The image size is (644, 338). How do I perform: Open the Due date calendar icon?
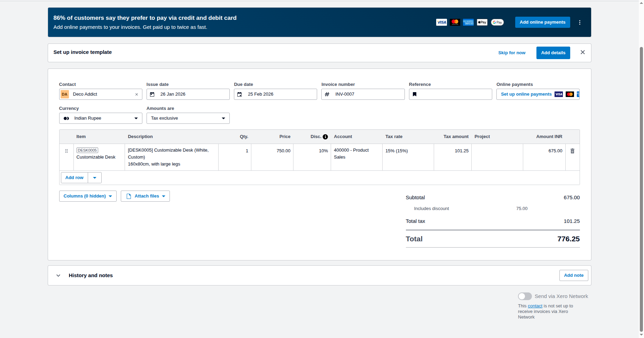coord(239,94)
